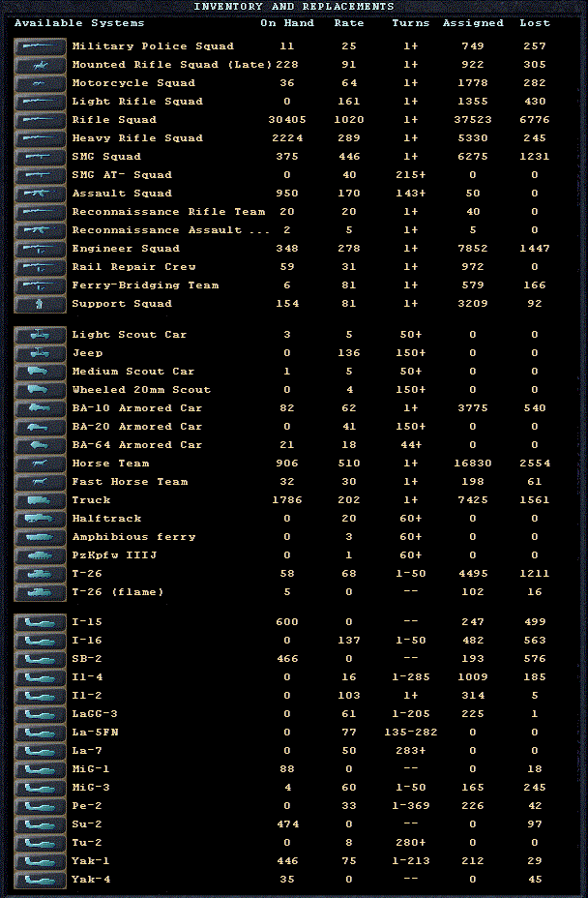Click the Turns column header
Screen dimensions: 588x898
410,23
